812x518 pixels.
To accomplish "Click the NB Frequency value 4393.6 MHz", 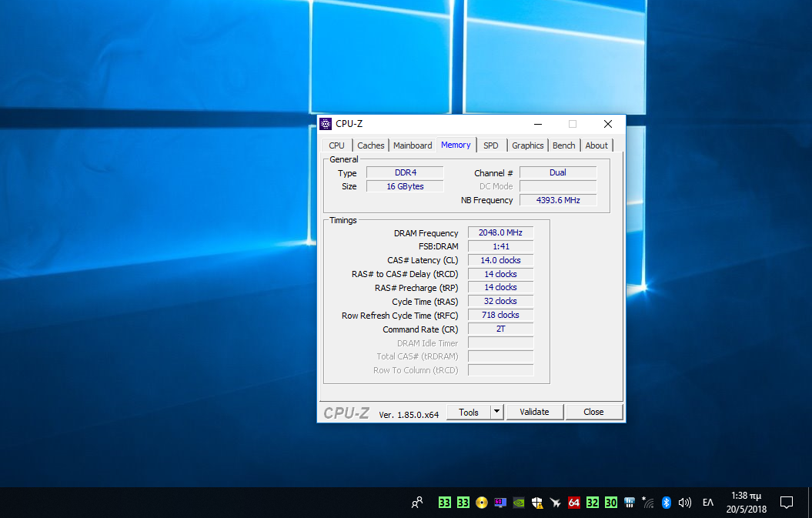I will [558, 200].
